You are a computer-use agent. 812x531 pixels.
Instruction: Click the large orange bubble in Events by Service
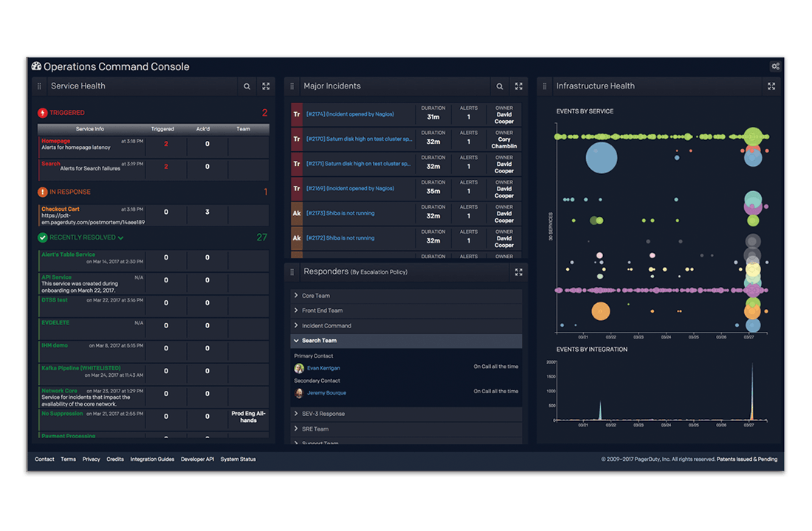pyautogui.click(x=601, y=311)
